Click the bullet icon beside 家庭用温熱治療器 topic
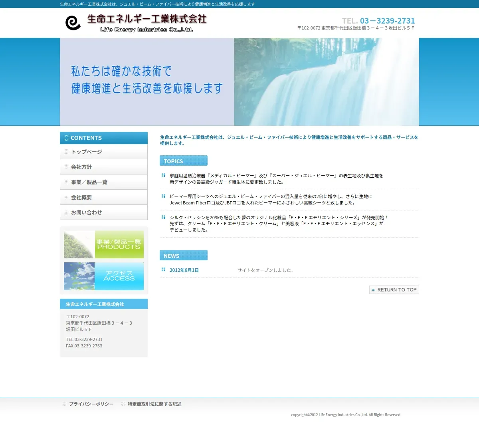Image resolution: width=479 pixels, height=448 pixels. [x=163, y=175]
